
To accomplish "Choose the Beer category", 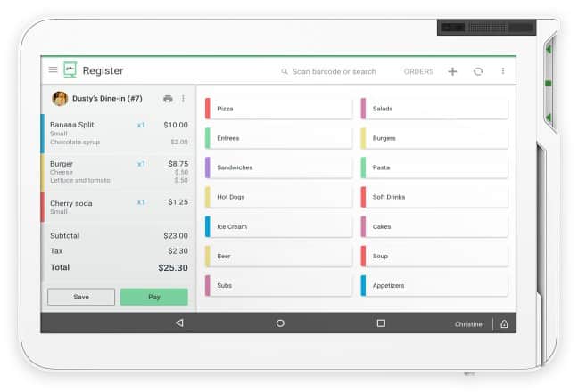I will pyautogui.click(x=278, y=256).
